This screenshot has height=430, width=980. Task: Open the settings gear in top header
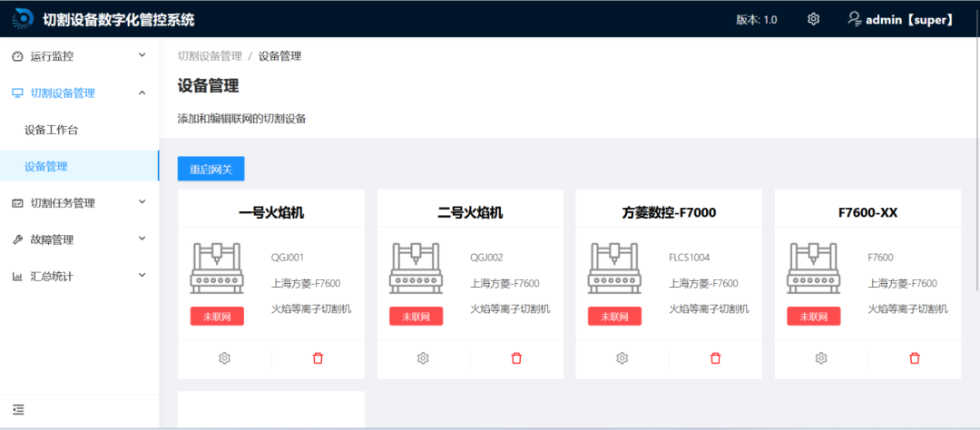pos(813,19)
